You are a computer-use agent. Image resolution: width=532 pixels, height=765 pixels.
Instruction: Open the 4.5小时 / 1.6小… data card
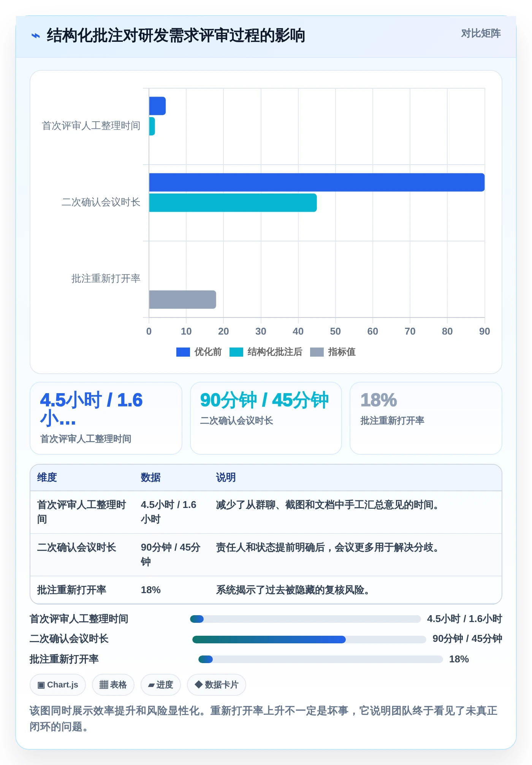[x=106, y=418]
